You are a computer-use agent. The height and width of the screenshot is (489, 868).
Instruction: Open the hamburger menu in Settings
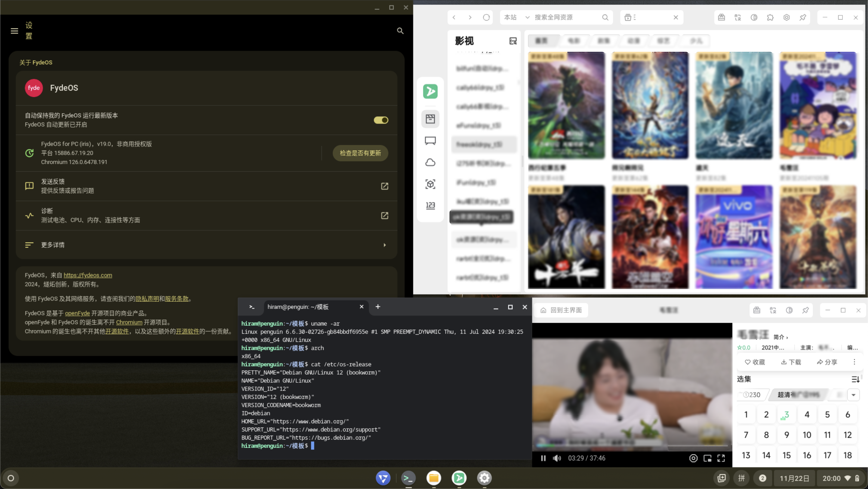pos(14,31)
